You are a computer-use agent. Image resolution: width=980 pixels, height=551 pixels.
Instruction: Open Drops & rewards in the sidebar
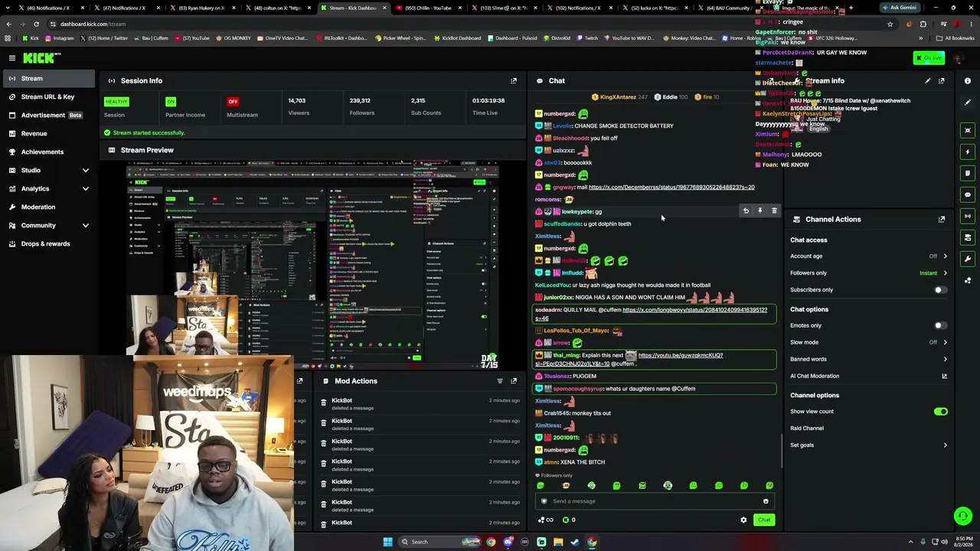(47, 243)
